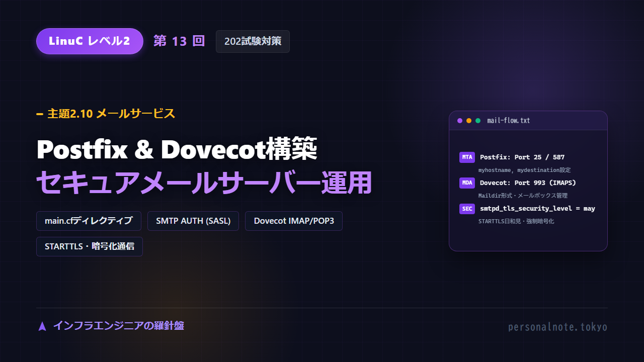The width and height of the screenshot is (644, 362).
Task: Click the インフラエンジニアの羅針盤 brand text
Action: tap(119, 326)
